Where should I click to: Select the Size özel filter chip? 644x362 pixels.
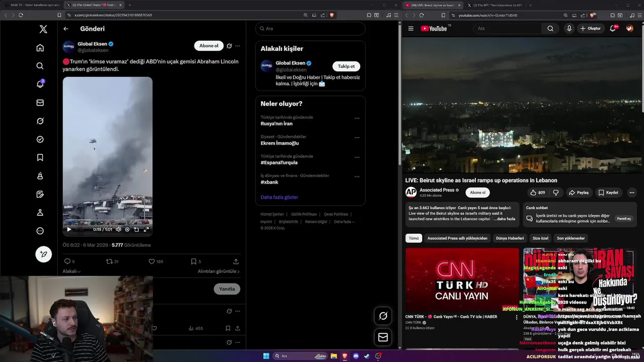(540, 238)
